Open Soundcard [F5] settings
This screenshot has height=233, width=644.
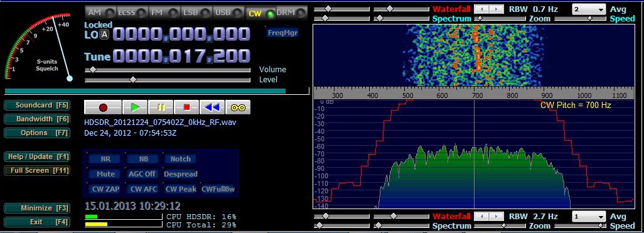click(36, 106)
